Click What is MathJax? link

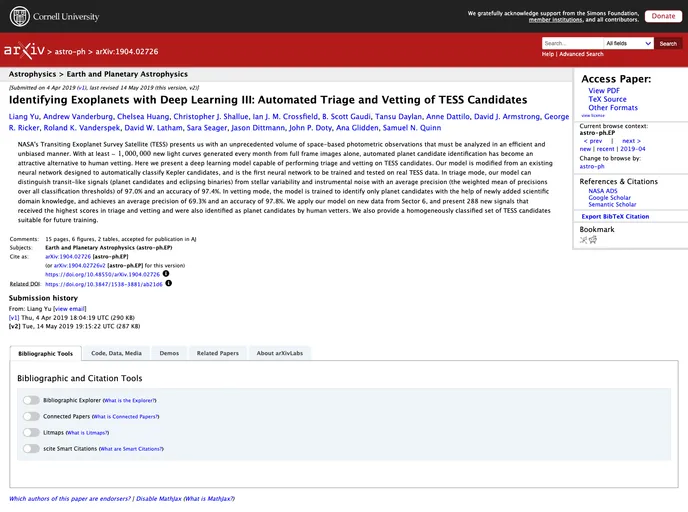click(209, 499)
